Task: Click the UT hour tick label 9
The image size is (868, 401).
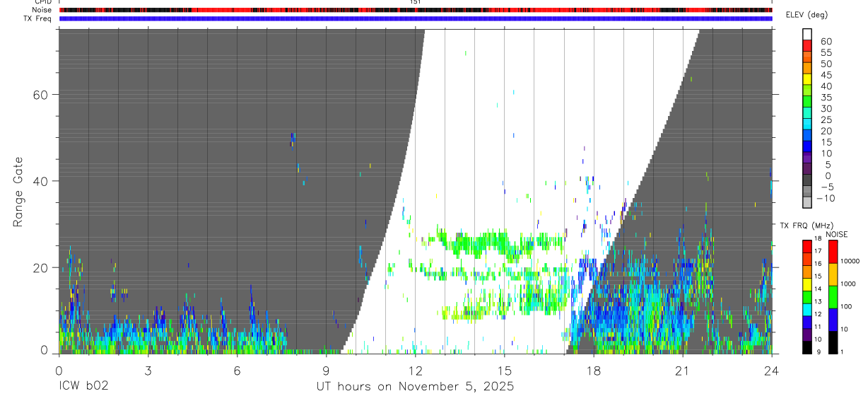Action: tap(326, 371)
